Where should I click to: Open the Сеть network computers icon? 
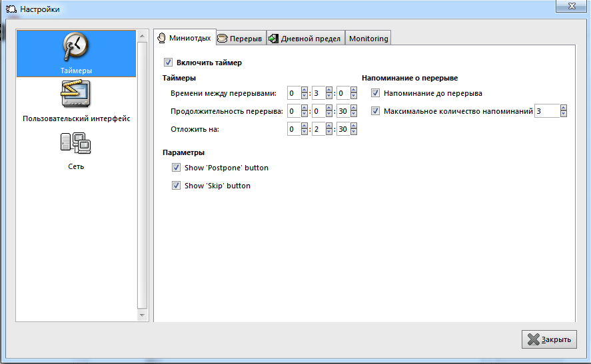coord(76,144)
